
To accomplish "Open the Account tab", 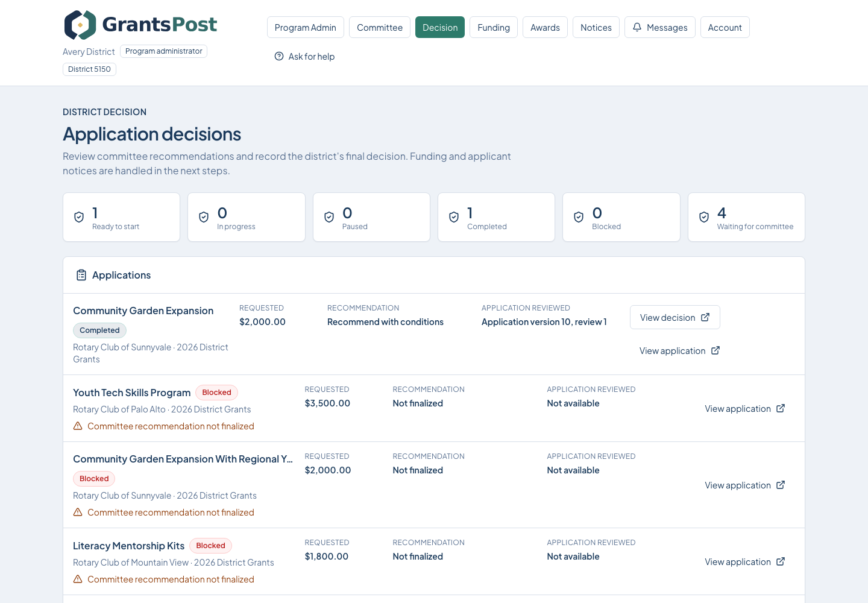I will [725, 27].
